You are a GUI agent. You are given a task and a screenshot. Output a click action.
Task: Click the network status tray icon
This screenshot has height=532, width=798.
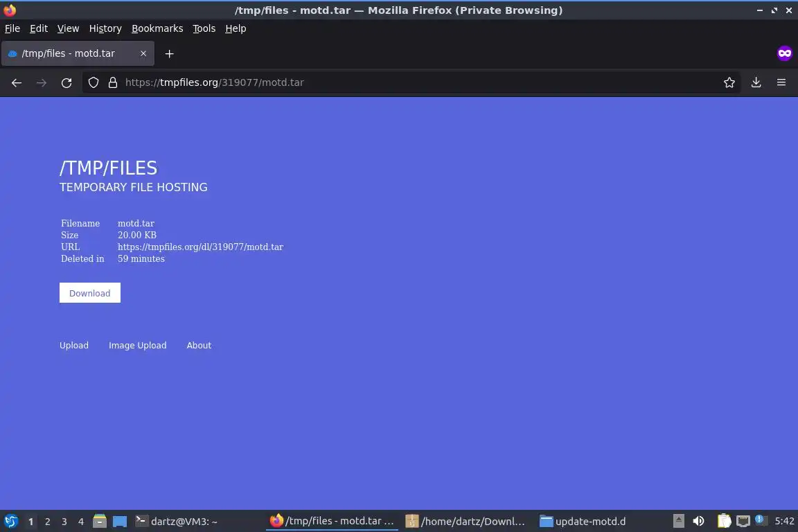point(743,521)
